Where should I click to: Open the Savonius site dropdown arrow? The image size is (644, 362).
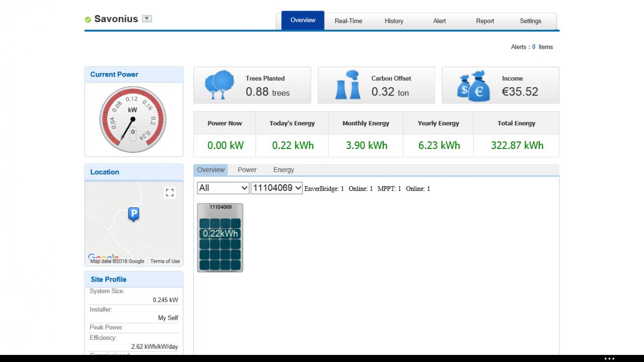point(147,19)
